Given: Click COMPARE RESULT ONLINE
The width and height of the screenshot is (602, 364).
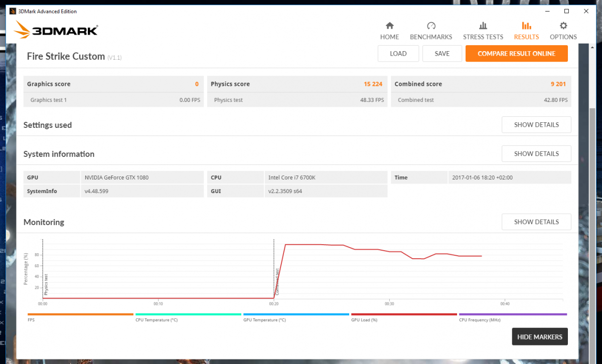Looking at the screenshot, I should [x=517, y=54].
